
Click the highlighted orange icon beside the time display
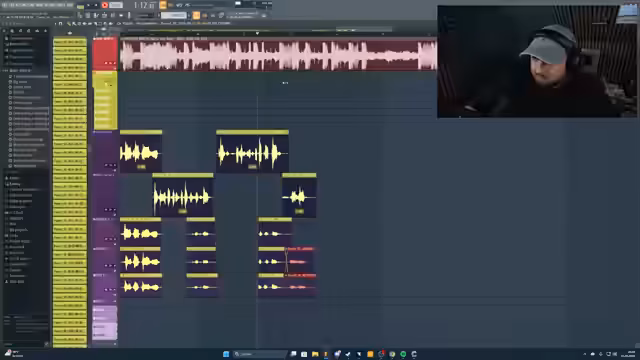pos(163,5)
